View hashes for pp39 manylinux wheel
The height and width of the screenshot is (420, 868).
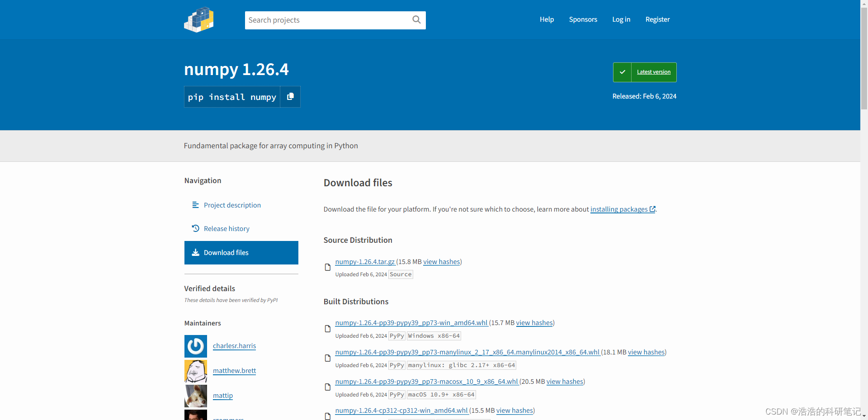click(x=646, y=352)
